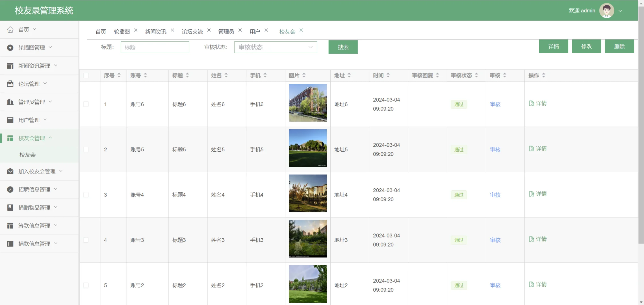
Task: Click the 用户管理 user icon
Action: (10, 120)
